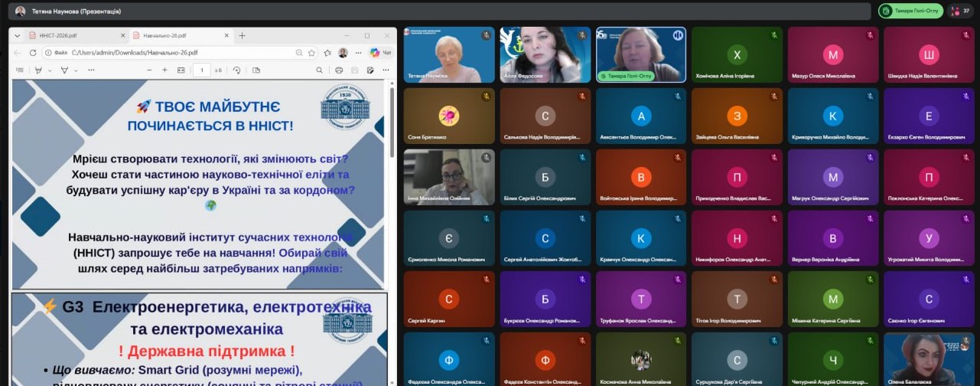The width and height of the screenshot is (980, 386).
Task: Click raised hand Тамара Голі-Оглу indicator
Action: [910, 11]
